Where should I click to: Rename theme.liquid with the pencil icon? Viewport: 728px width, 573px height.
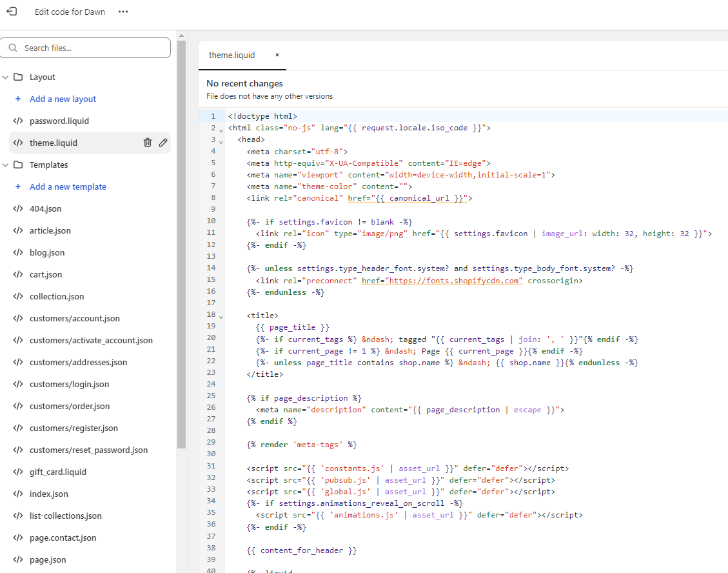click(163, 143)
